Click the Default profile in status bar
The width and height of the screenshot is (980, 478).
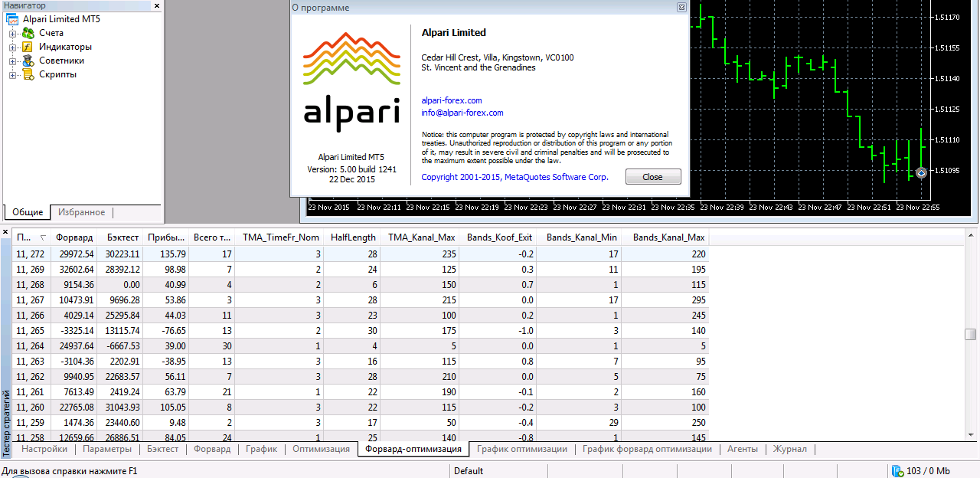(468, 471)
